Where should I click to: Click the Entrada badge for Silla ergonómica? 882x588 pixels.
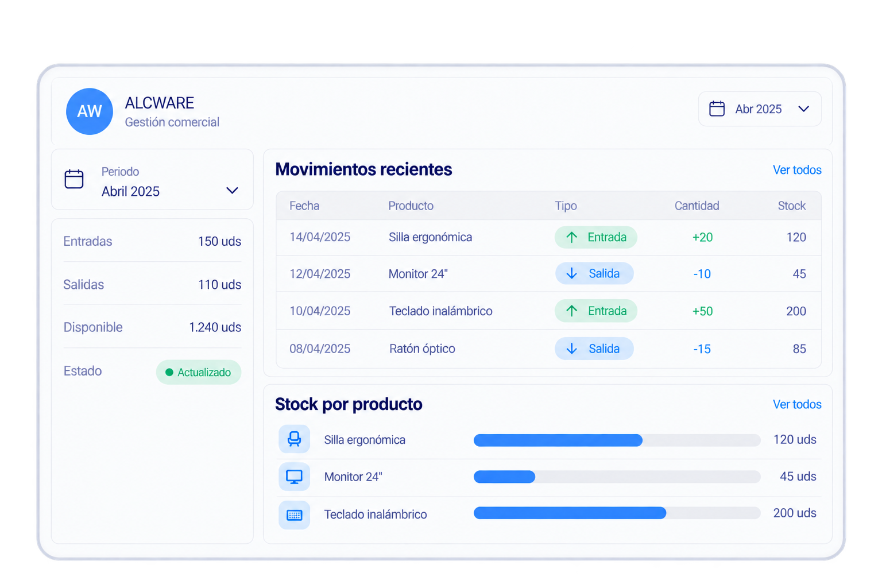pyautogui.click(x=596, y=237)
